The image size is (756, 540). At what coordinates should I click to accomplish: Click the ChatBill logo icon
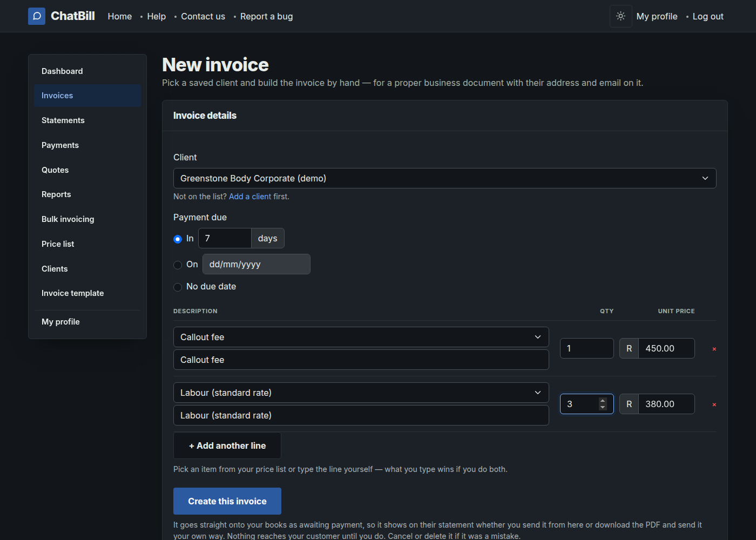coord(37,16)
